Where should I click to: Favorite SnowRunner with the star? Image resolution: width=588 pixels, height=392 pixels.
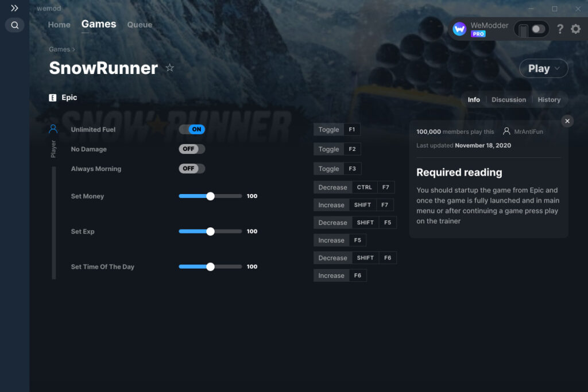(169, 68)
